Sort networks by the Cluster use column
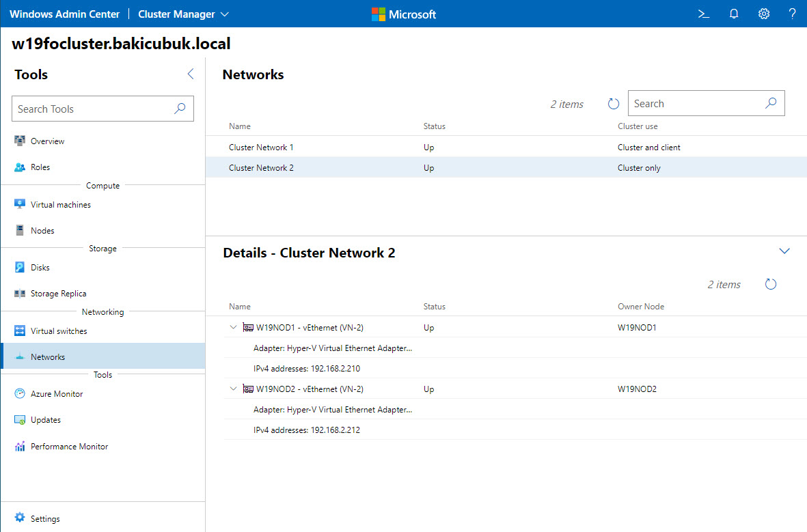 (638, 126)
